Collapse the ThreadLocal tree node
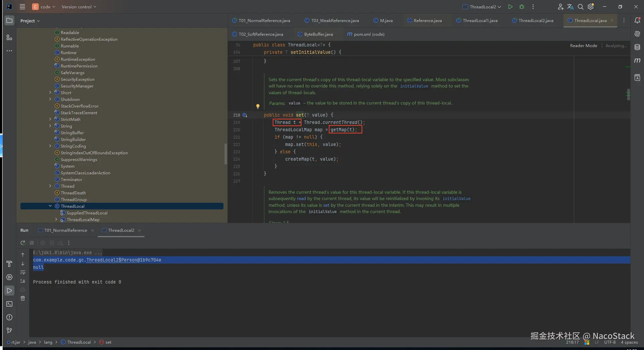644x350 pixels. coord(50,206)
